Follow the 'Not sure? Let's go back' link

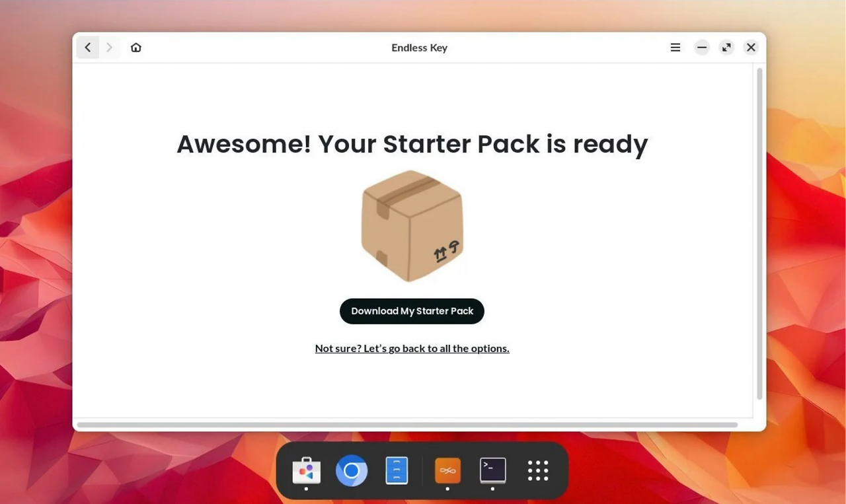tap(412, 348)
